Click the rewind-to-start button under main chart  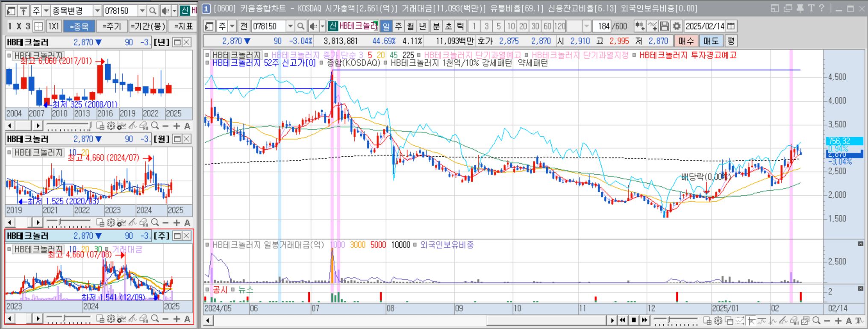pyautogui.click(x=623, y=320)
